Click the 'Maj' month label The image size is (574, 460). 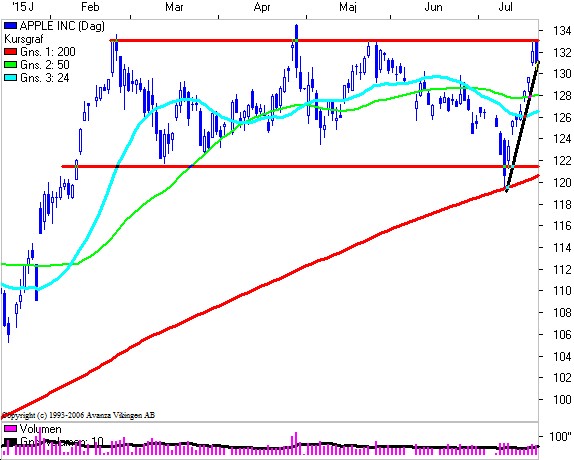[348, 7]
